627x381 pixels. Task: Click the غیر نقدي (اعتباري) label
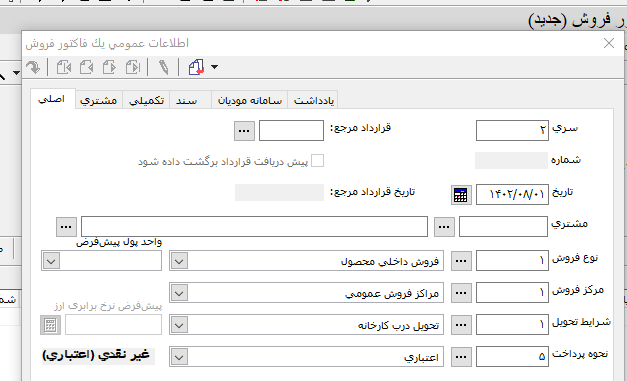pos(96,355)
